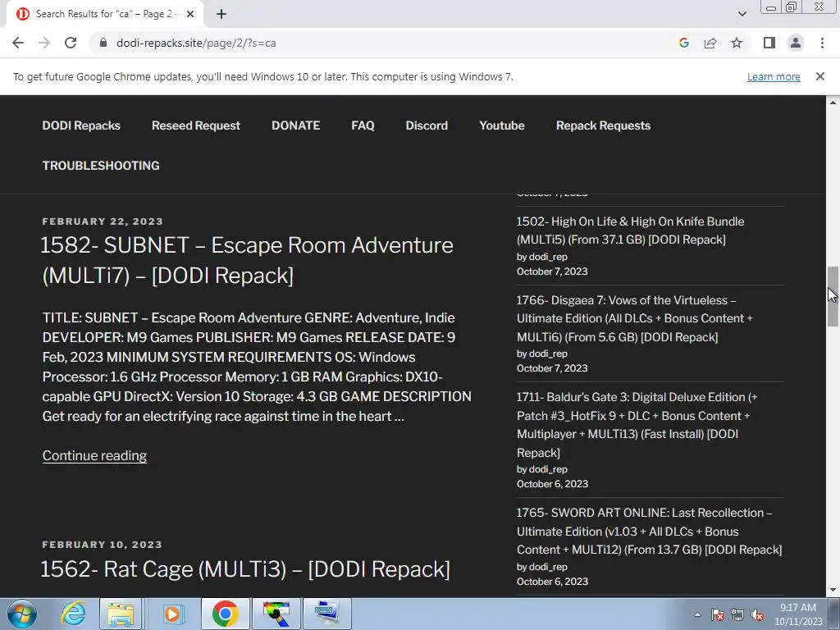Viewport: 840px width, 630px height.
Task: Open the Youtube menu link
Action: [x=502, y=126]
